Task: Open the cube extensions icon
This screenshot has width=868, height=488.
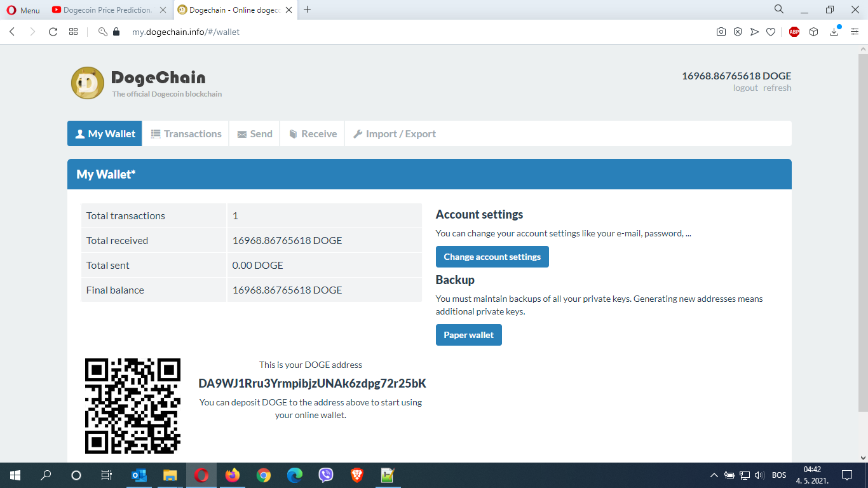Action: (813, 32)
